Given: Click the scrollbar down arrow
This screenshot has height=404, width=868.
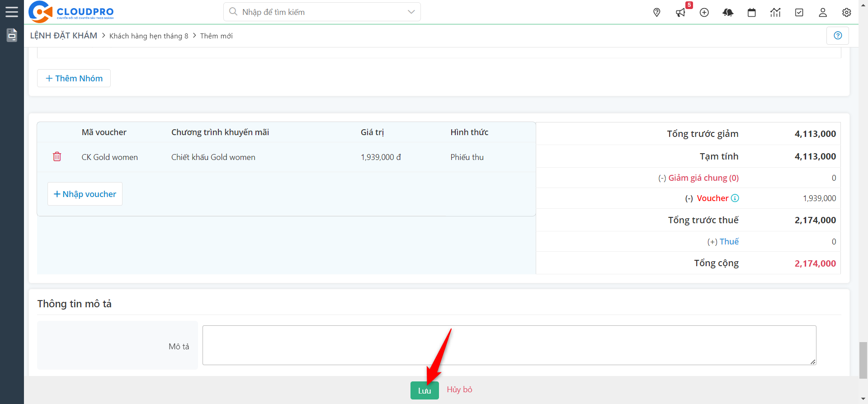Looking at the screenshot, I should point(863,400).
